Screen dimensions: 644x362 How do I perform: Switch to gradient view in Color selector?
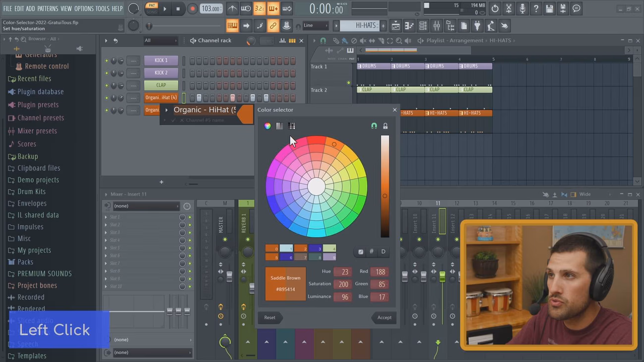click(x=279, y=126)
